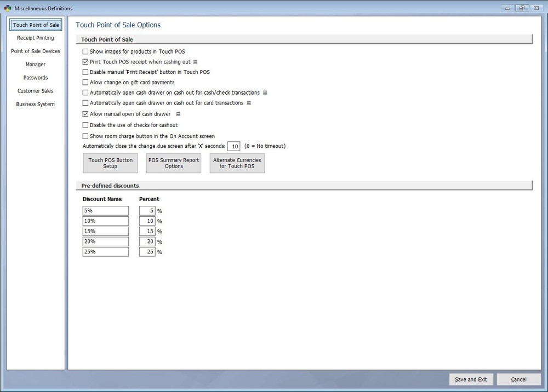Click the device icon after 'card transactions' option

249,103
